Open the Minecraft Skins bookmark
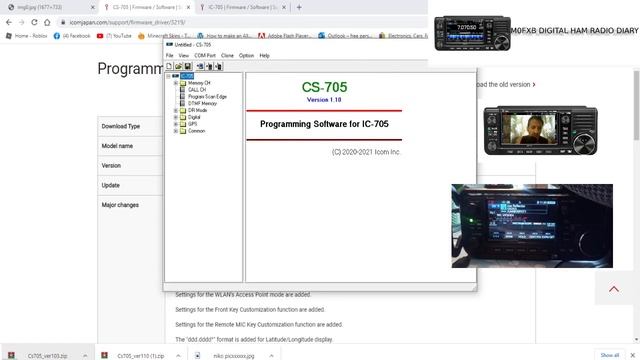The width and height of the screenshot is (640, 360). tap(164, 36)
